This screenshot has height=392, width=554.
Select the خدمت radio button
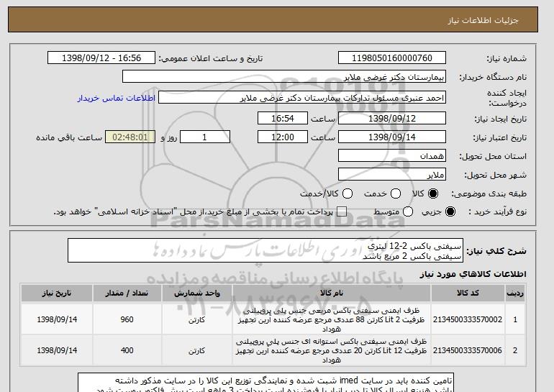396,193
